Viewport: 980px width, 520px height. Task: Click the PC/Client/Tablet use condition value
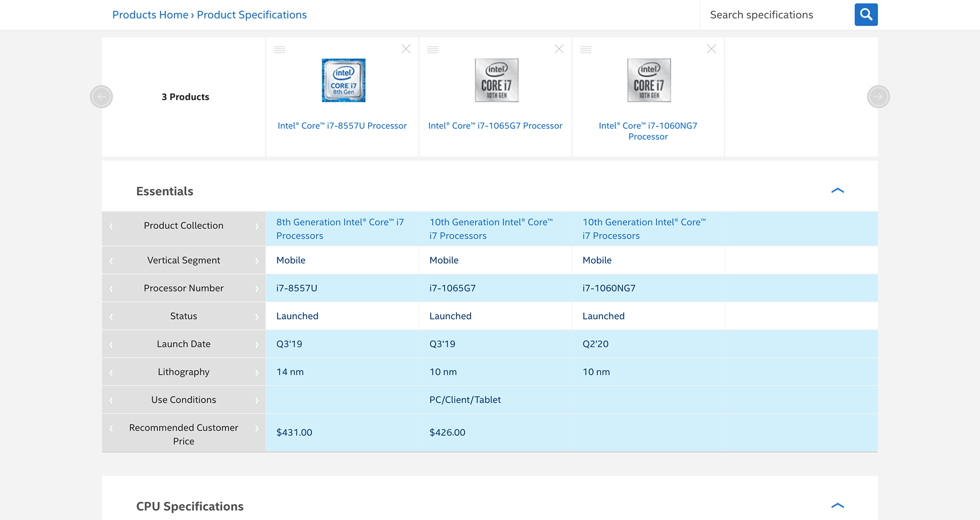pyautogui.click(x=465, y=400)
